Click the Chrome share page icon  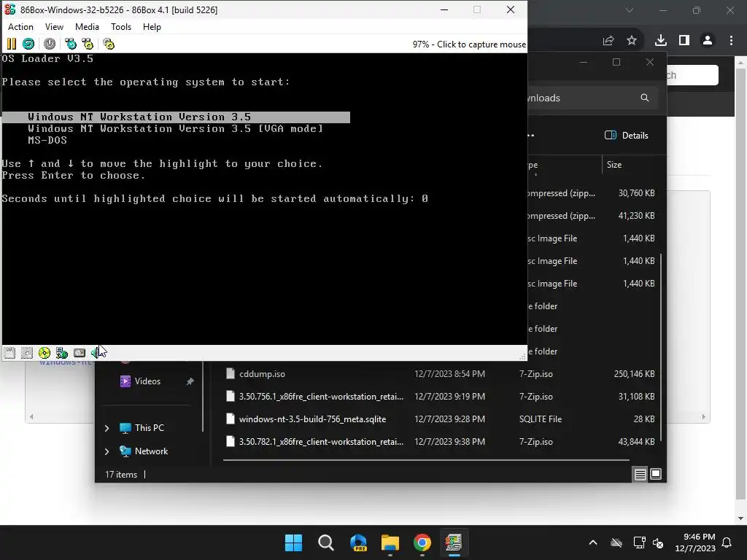click(608, 41)
